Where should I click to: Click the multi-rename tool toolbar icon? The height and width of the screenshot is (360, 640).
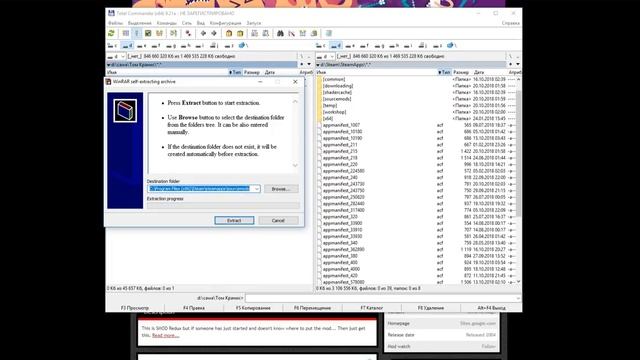(291, 33)
